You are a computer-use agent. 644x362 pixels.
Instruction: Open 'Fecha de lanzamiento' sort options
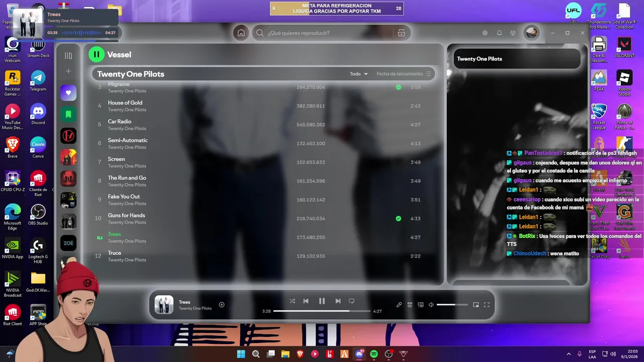coord(404,74)
